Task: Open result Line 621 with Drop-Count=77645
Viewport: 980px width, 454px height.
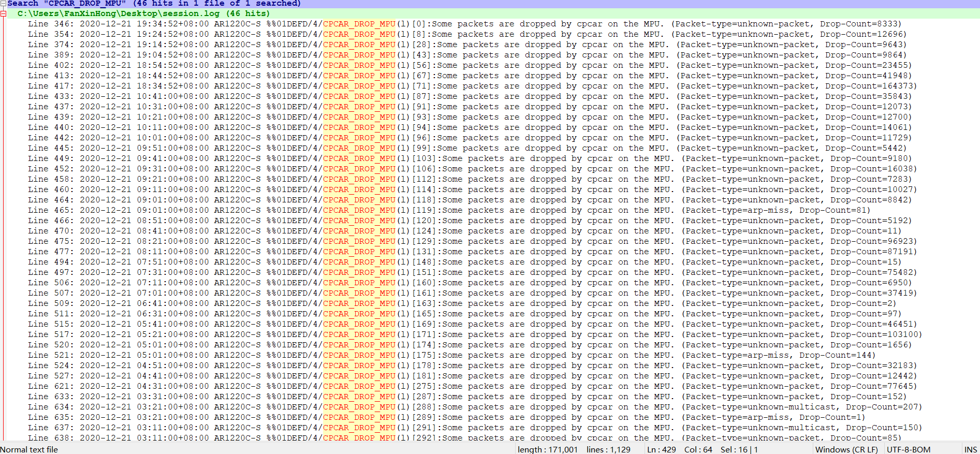Action: 473,386
